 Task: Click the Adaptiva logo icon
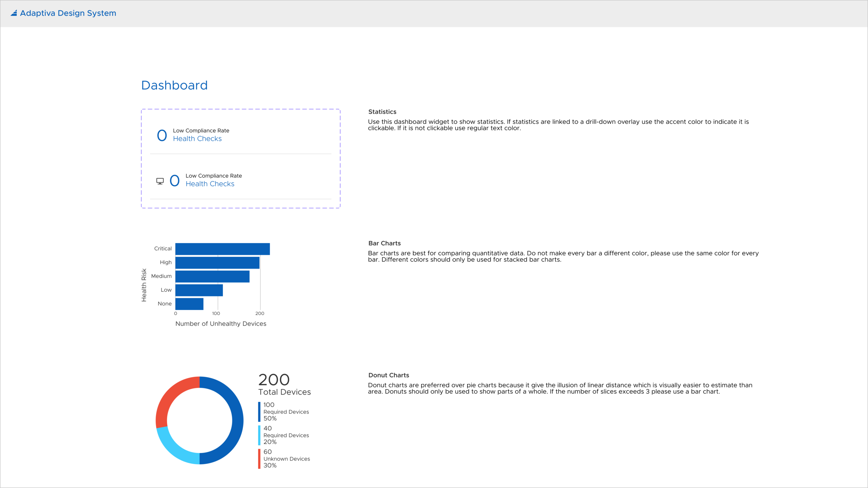tap(13, 13)
